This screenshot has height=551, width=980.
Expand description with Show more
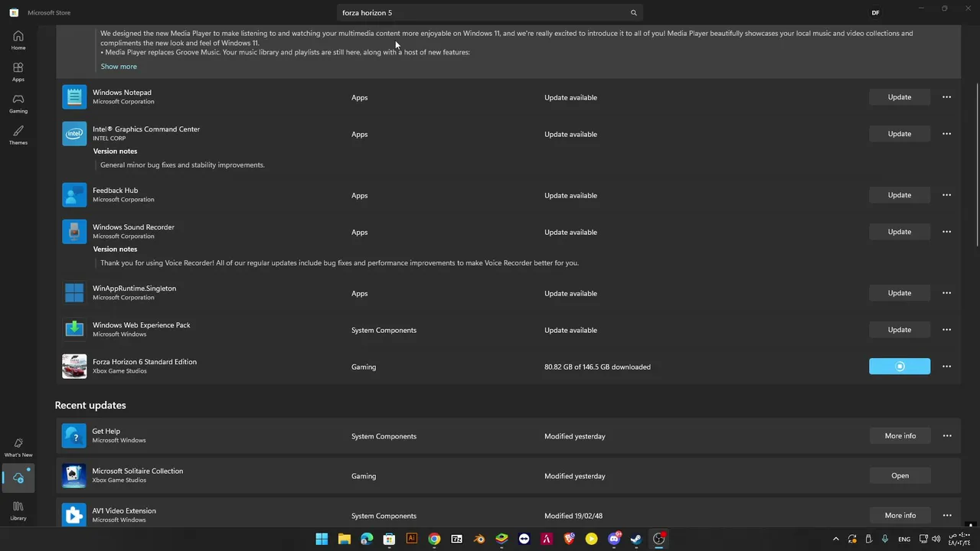pos(119,67)
